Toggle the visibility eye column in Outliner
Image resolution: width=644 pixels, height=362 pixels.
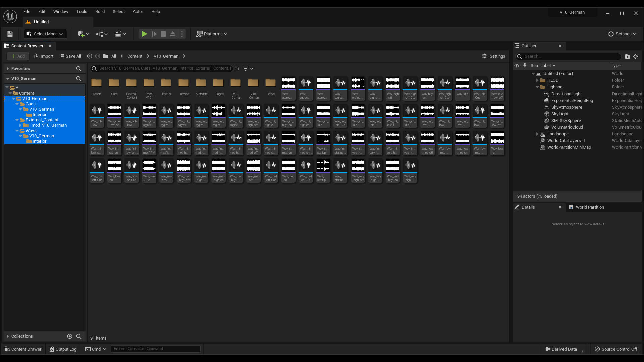(517, 66)
